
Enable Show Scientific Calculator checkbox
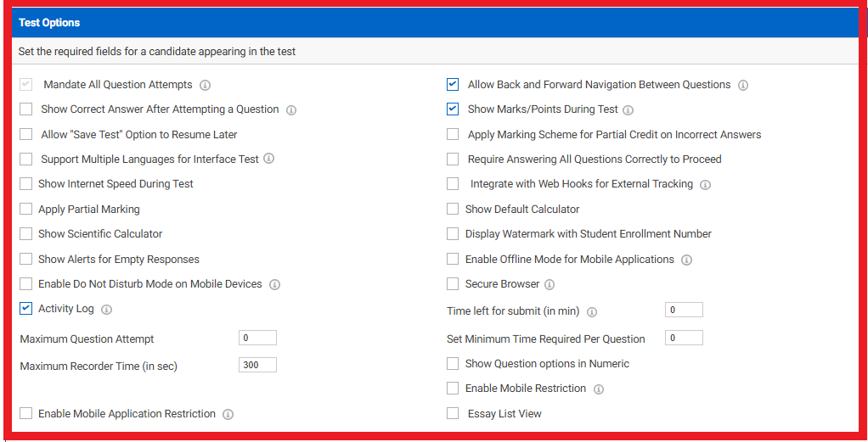pos(25,234)
